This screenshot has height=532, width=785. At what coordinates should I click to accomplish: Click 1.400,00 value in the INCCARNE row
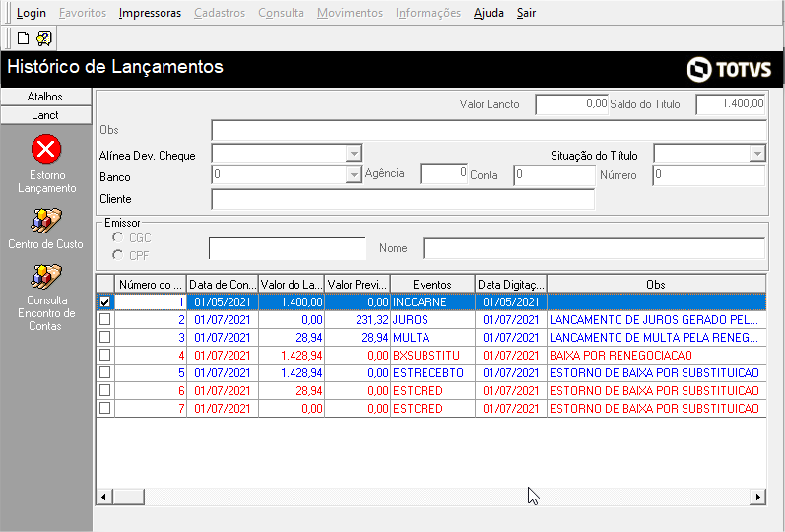coord(301,302)
